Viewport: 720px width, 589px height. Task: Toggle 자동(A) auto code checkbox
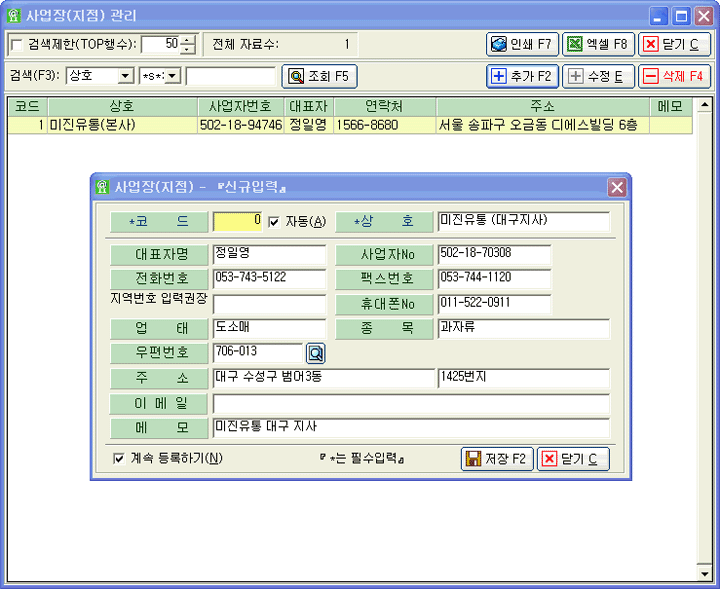(274, 222)
